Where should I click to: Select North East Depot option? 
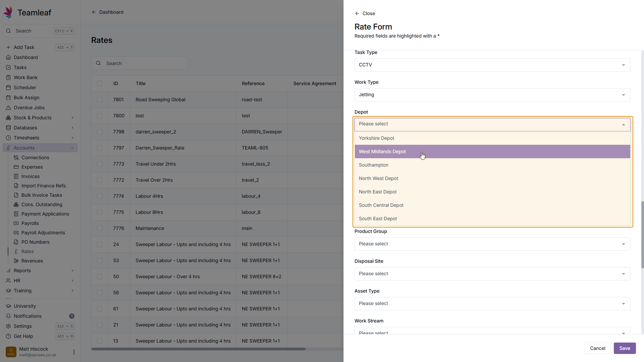377,192
